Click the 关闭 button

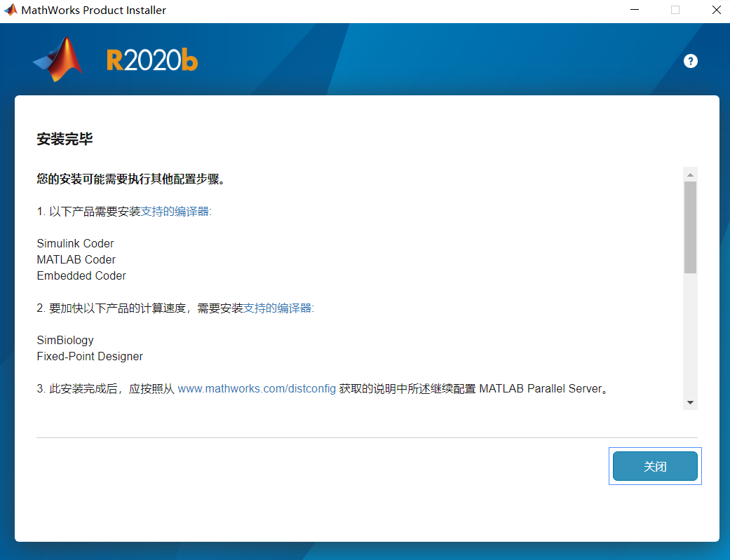click(655, 466)
